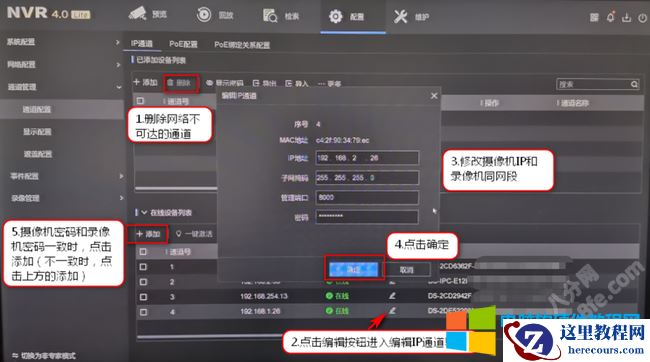
Task: Open the alarm bell notifications icon
Action: point(611,17)
